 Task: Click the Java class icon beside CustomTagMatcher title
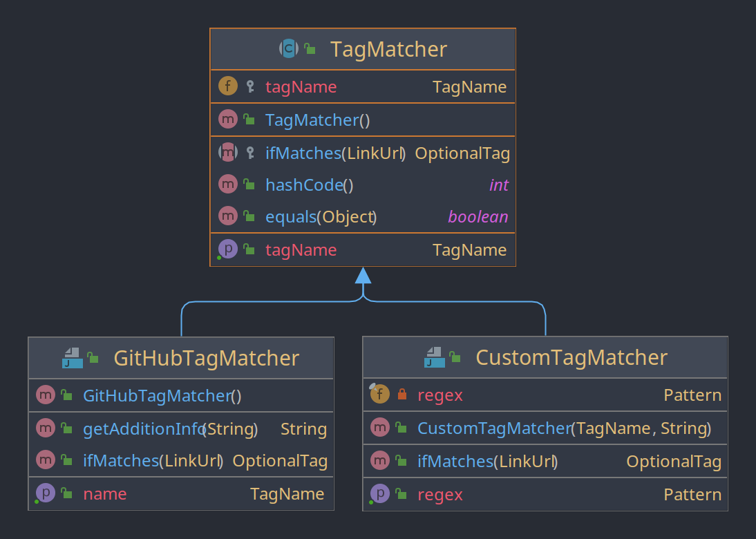pyautogui.click(x=435, y=357)
